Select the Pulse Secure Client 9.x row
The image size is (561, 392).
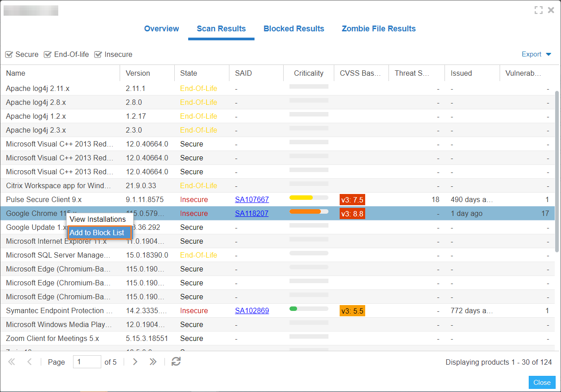277,200
